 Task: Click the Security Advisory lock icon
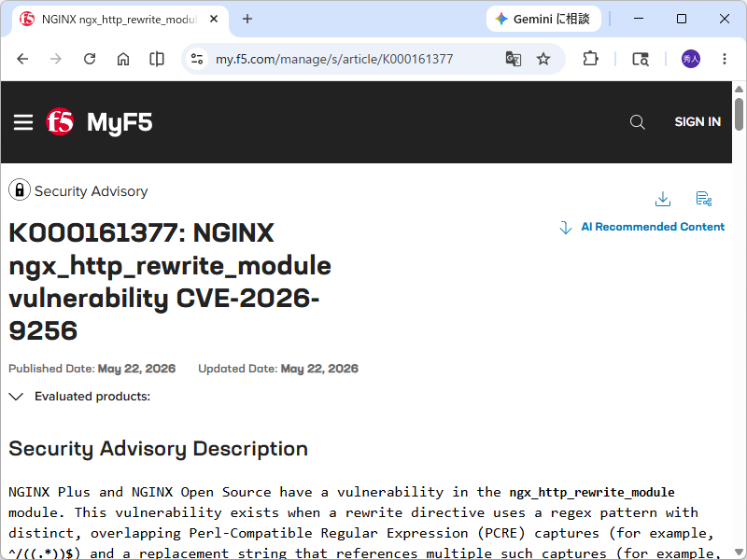point(20,190)
